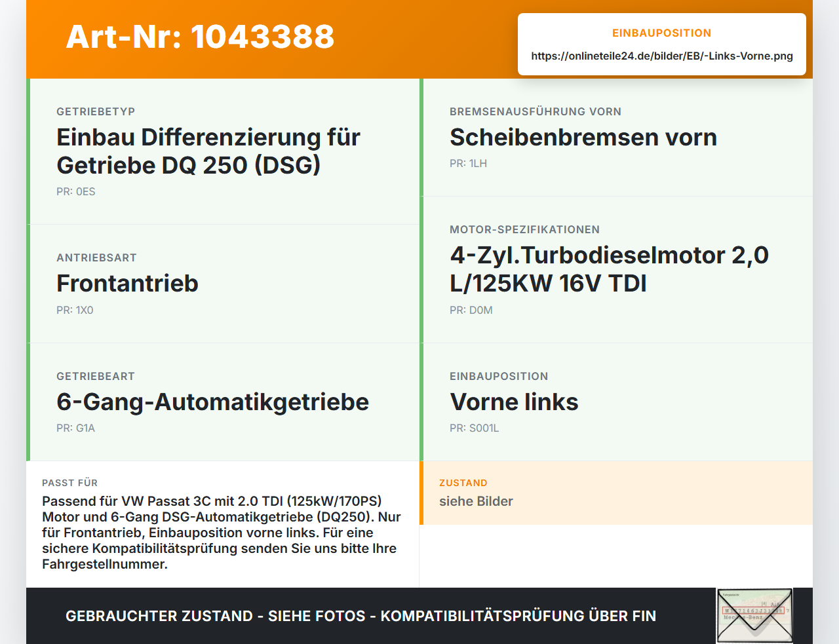The image size is (839, 644).
Task: Click the MOTOR-SPEZIFIKATIONEN label
Action: pyautogui.click(x=524, y=229)
